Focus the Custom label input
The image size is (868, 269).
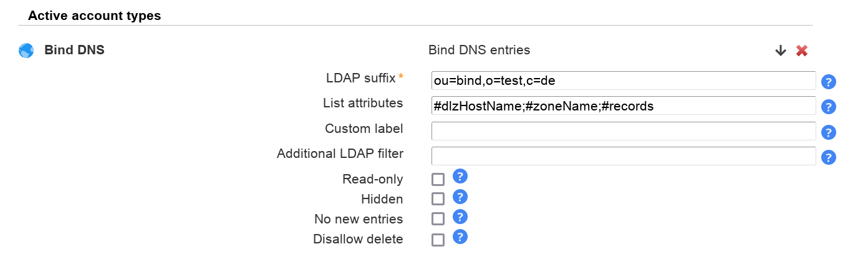click(624, 131)
